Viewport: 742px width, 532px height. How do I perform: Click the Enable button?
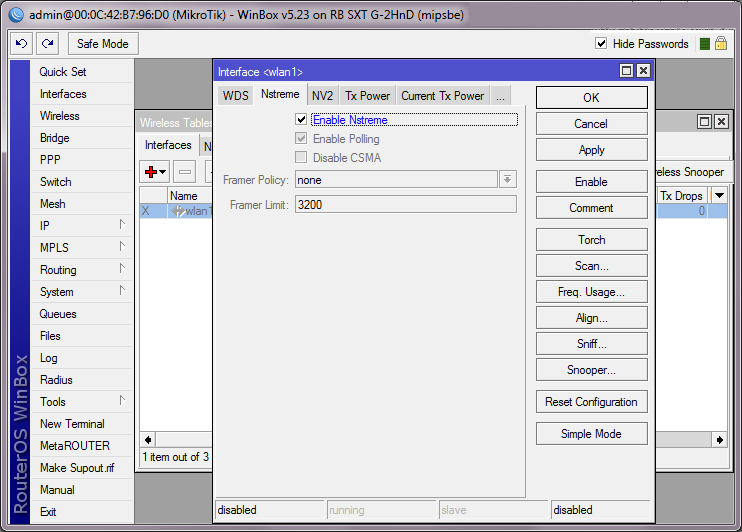(592, 182)
